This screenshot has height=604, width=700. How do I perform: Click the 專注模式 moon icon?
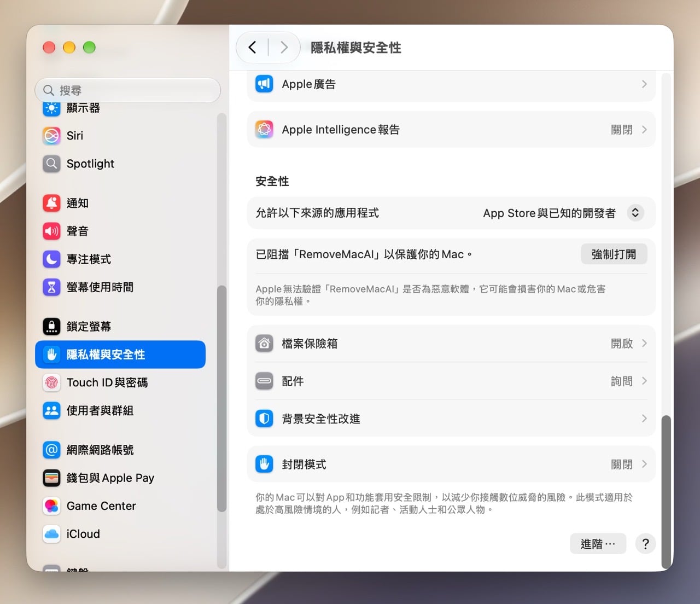tap(51, 259)
